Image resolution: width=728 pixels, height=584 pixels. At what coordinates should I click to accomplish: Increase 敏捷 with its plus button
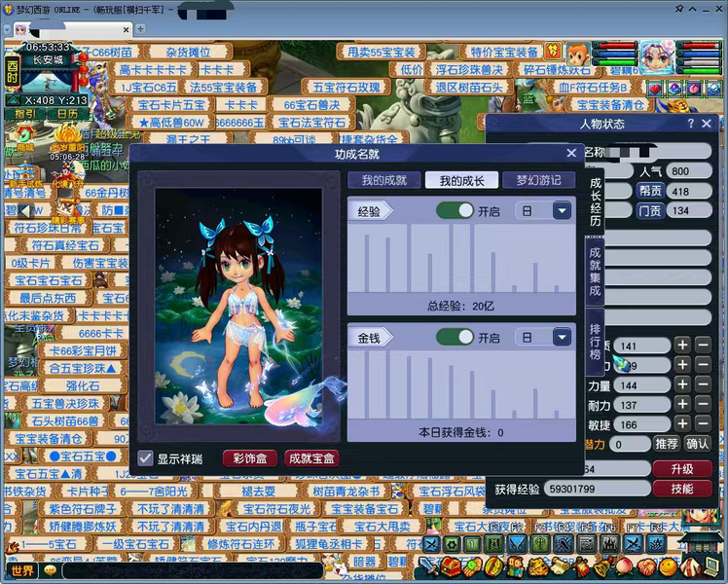coord(682,423)
